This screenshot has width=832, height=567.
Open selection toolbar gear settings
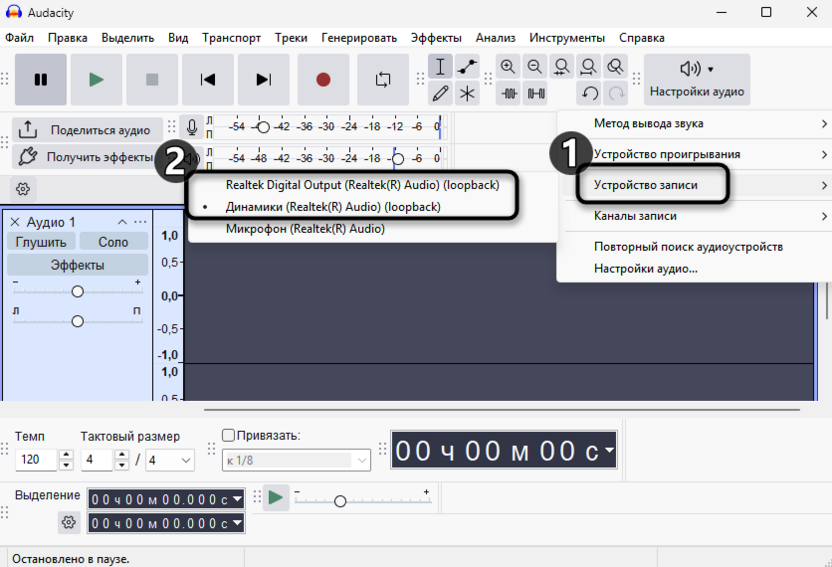pyautogui.click(x=68, y=522)
